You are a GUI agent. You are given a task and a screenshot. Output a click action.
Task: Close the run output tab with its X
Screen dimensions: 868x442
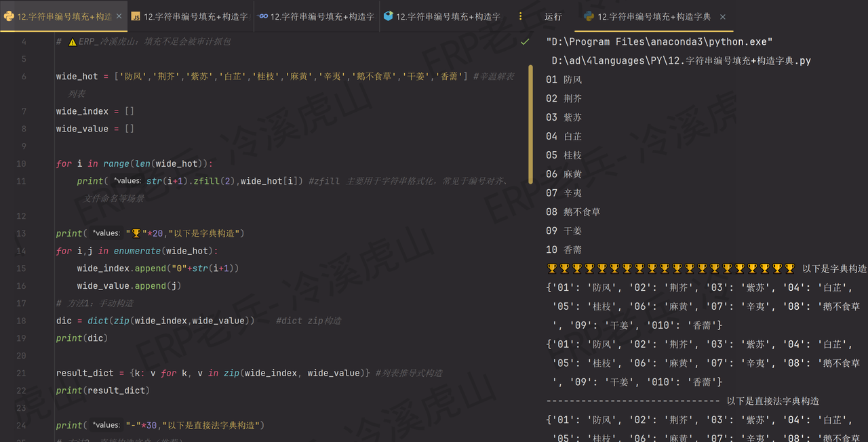click(722, 16)
